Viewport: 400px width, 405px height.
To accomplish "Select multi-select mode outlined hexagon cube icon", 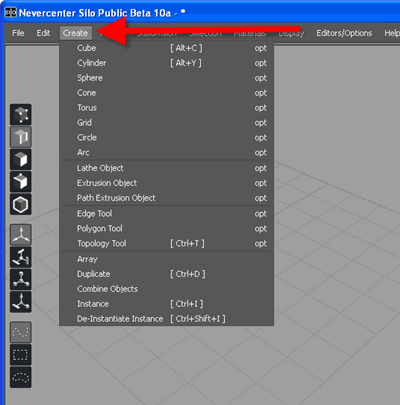I will coord(21,204).
